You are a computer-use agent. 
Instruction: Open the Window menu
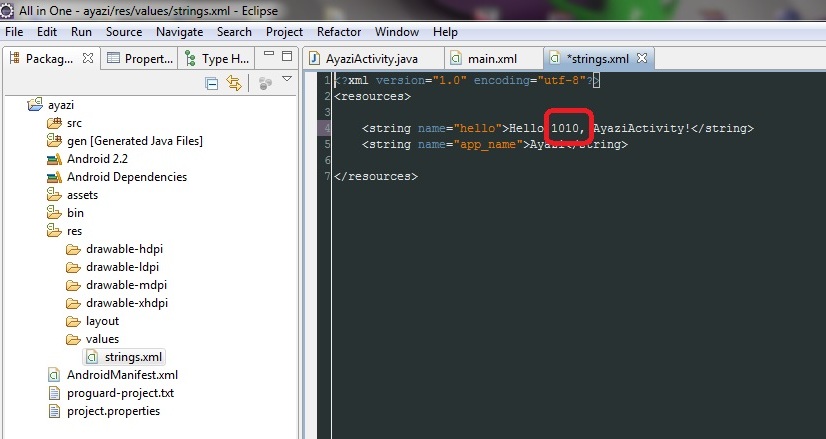pos(397,32)
